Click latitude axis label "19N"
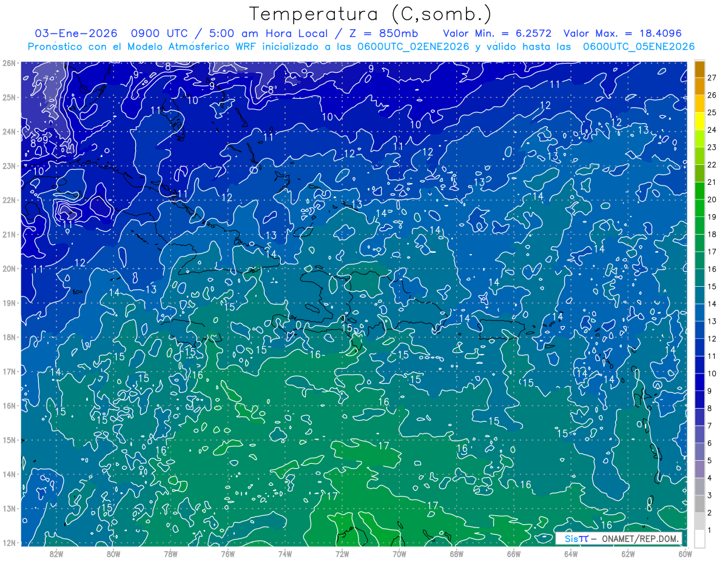Screen dimensions: 728x562 tap(8, 303)
